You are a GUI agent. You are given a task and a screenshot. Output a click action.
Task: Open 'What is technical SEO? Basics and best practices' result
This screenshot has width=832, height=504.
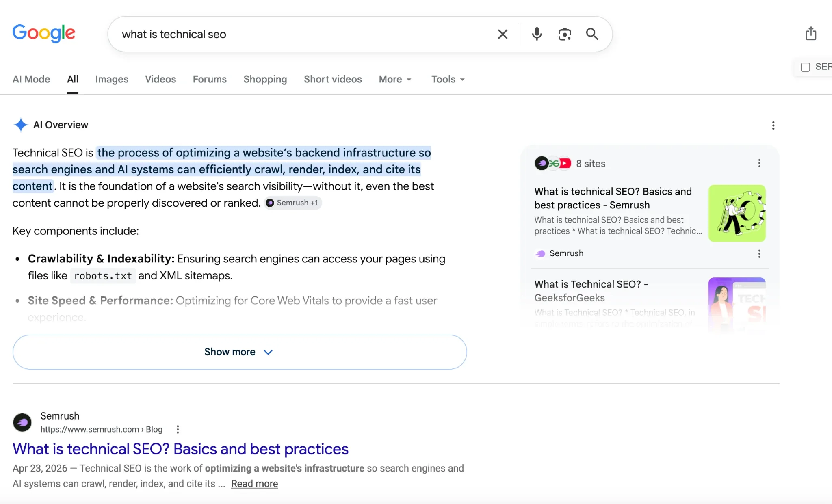point(180,449)
